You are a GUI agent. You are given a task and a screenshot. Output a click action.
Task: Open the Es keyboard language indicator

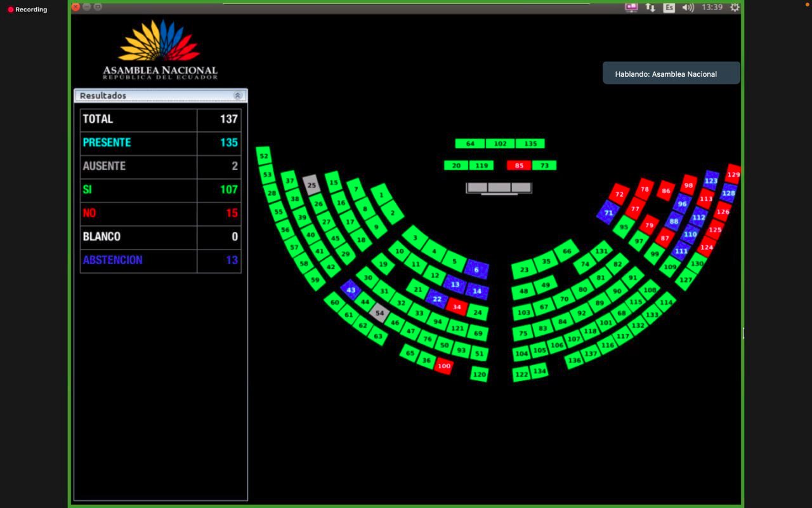[x=669, y=8]
